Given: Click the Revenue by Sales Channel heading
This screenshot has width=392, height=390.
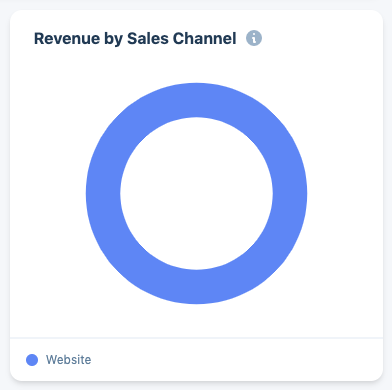Looking at the screenshot, I should pos(135,38).
